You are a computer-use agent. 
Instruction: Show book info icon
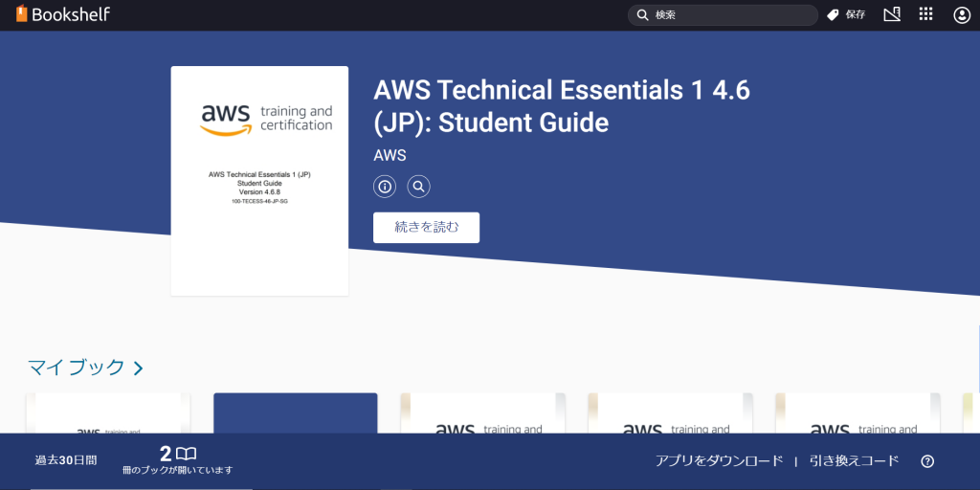tap(385, 187)
